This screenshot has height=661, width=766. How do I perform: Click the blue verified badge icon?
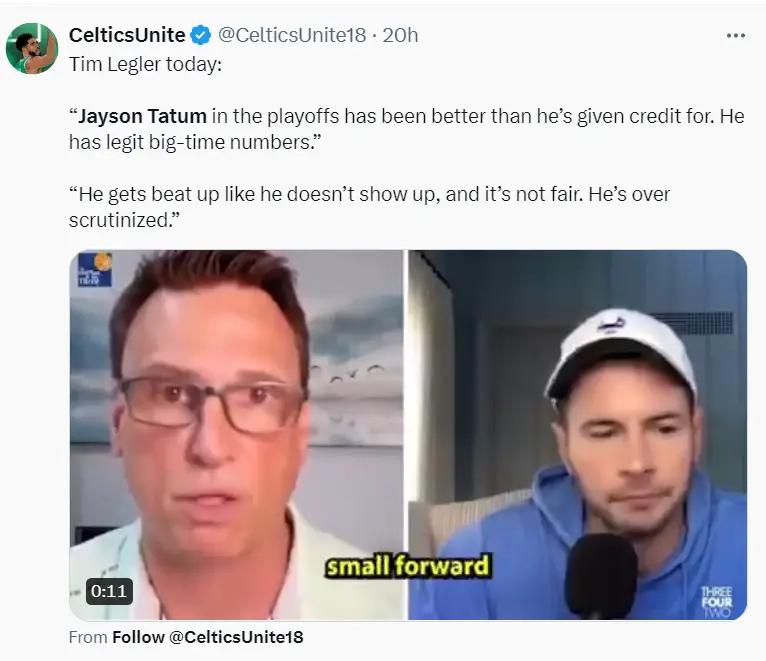[200, 35]
